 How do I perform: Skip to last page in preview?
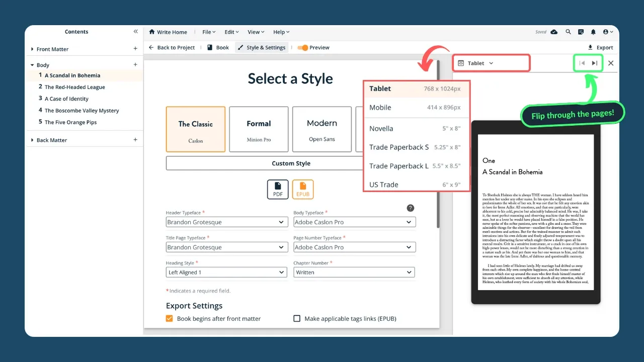tap(595, 63)
